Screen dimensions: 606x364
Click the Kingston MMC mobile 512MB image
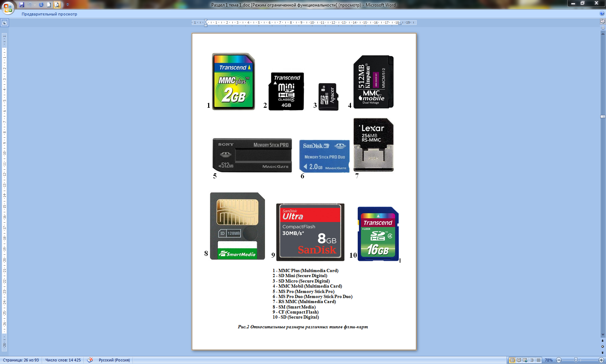pos(373,82)
